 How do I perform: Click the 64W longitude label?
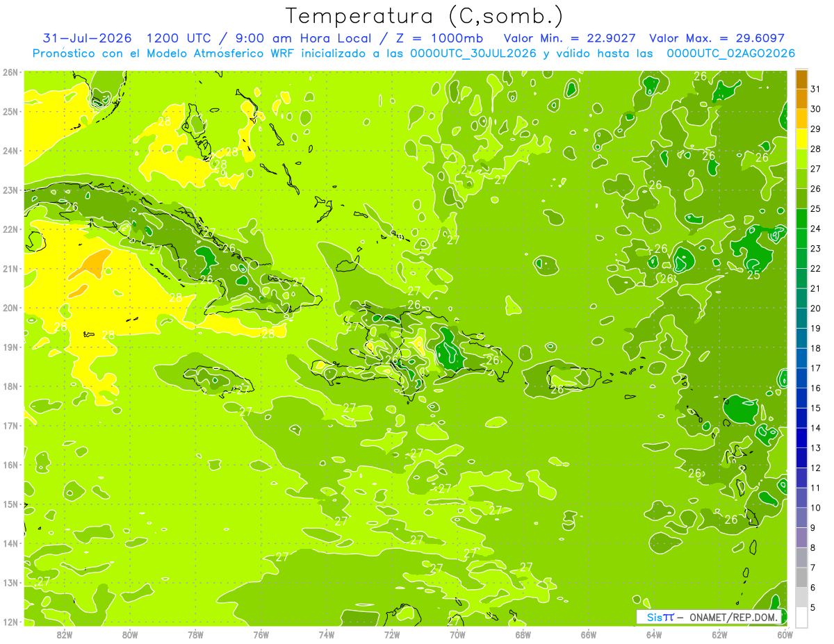click(x=654, y=634)
